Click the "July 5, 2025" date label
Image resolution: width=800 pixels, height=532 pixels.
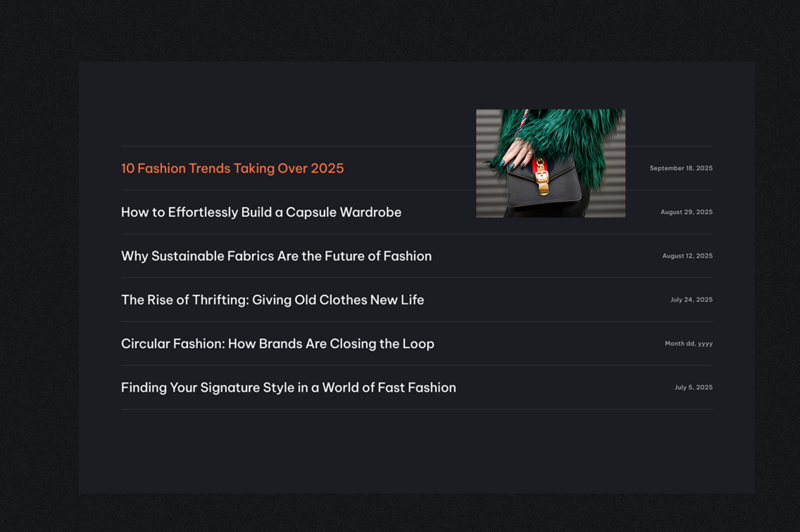click(x=693, y=387)
